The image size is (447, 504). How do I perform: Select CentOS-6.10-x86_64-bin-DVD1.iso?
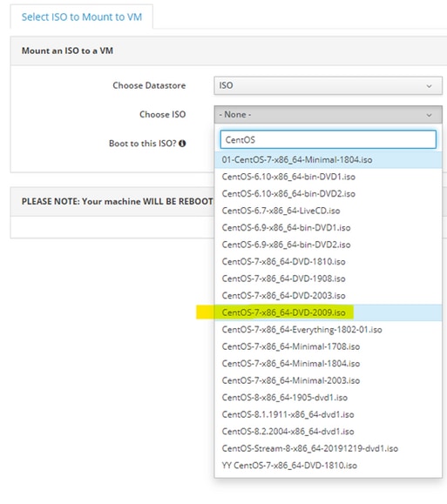tap(328, 177)
